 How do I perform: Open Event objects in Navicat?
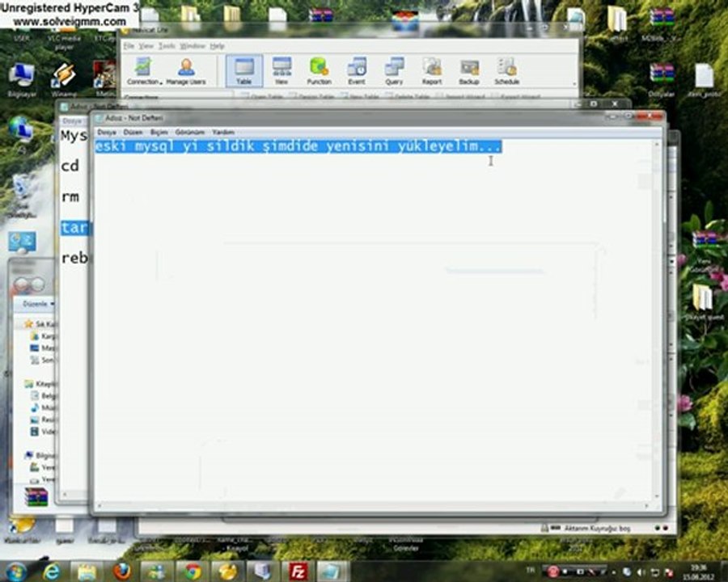pos(357,70)
